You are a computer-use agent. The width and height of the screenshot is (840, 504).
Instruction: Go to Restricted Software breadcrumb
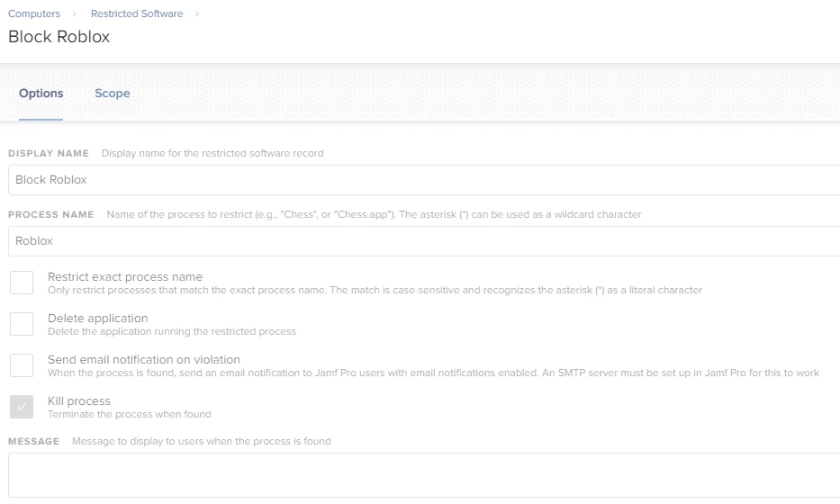(137, 13)
